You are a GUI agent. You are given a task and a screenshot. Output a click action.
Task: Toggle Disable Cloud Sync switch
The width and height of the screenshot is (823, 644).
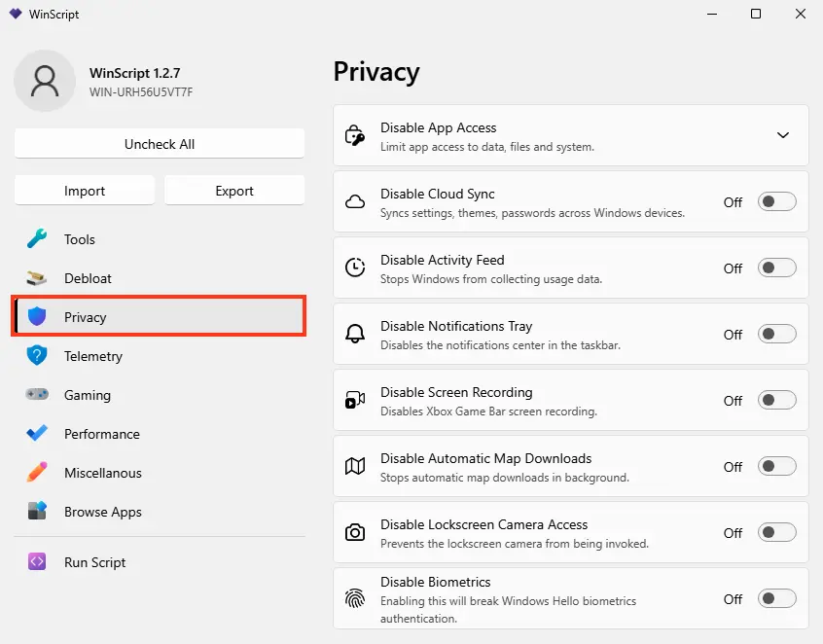777,201
